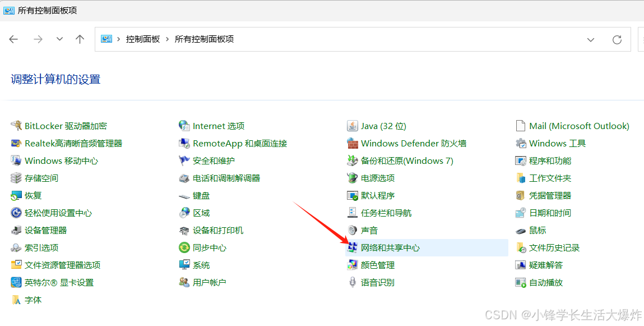Click the 日期和时间 icon
This screenshot has width=644, height=326.
click(520, 213)
